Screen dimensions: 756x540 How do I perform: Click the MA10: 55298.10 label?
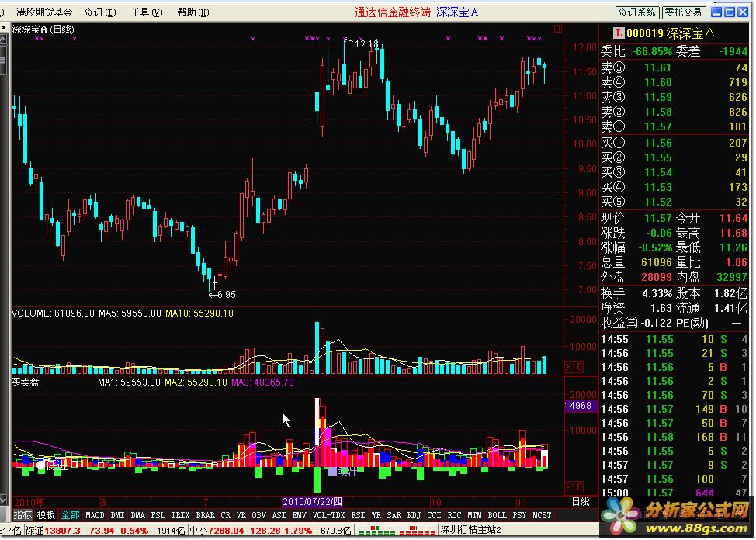click(x=199, y=313)
